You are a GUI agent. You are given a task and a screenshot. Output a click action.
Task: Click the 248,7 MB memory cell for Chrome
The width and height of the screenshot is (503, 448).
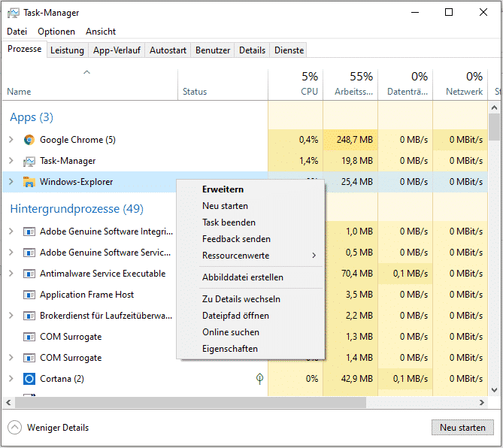[350, 140]
